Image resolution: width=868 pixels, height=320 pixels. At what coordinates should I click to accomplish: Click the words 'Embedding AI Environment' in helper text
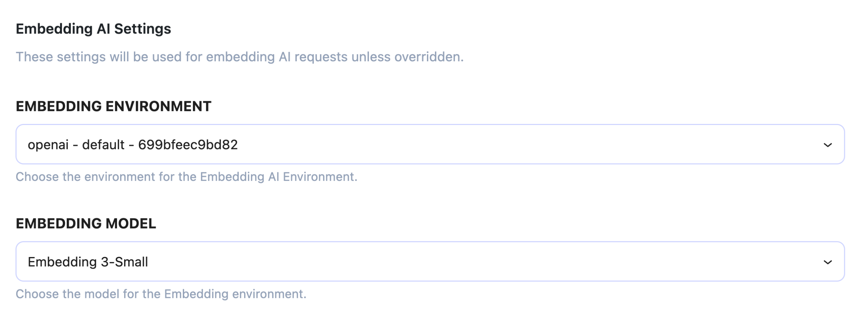tap(278, 177)
